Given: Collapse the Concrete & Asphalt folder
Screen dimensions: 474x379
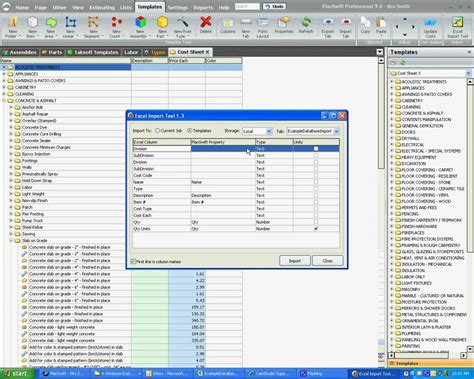Looking at the screenshot, I should (x=4, y=100).
